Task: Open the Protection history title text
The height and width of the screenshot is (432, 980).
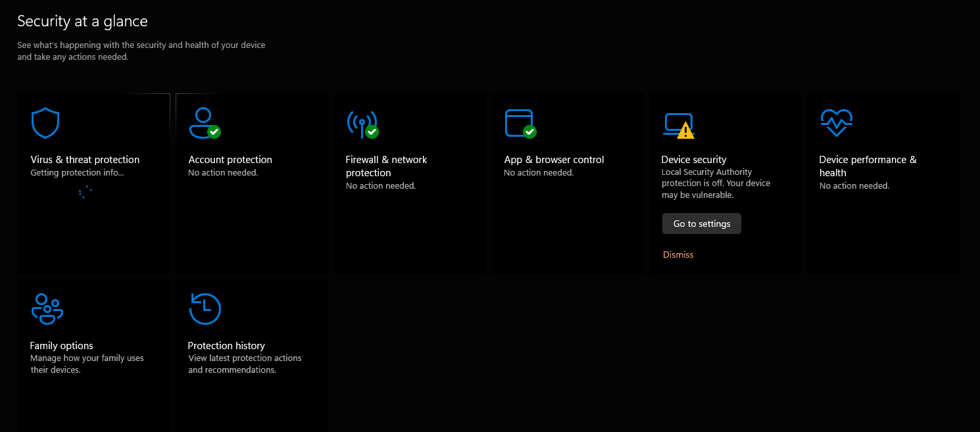Action: point(226,346)
